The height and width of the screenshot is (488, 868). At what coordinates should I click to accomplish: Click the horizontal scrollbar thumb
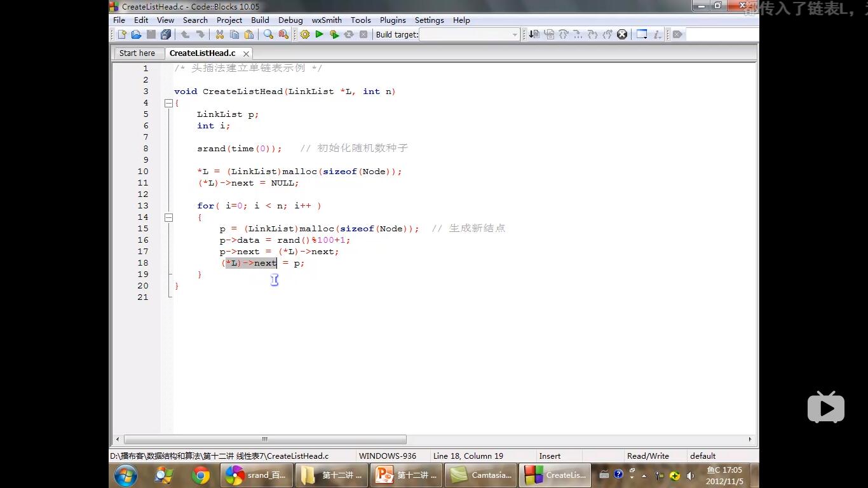coord(265,439)
